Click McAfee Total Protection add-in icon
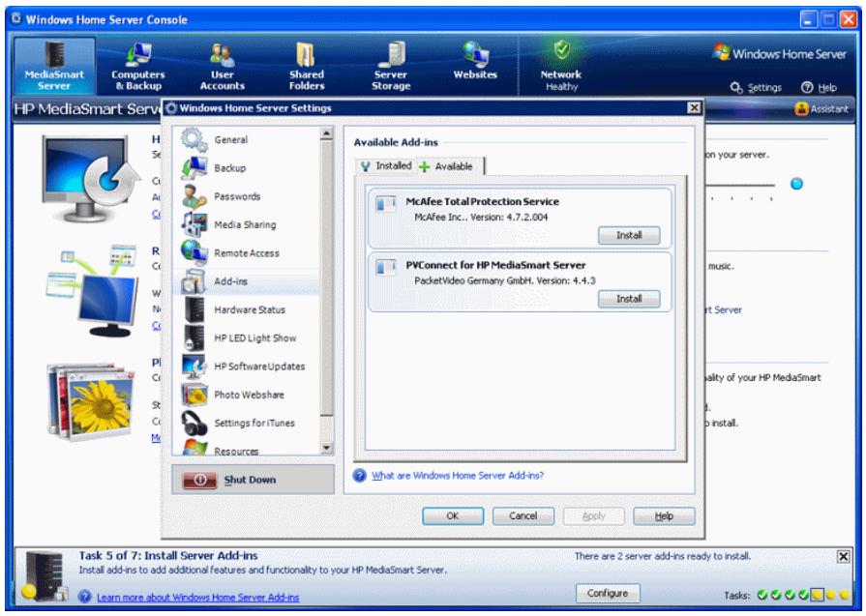This screenshot has height=616, width=866. click(x=386, y=204)
